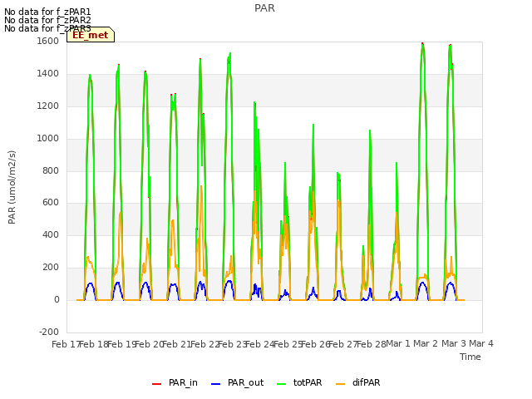532x399 pixels.
Task: Click the 600 y-axis tick label
Action: 51,203
